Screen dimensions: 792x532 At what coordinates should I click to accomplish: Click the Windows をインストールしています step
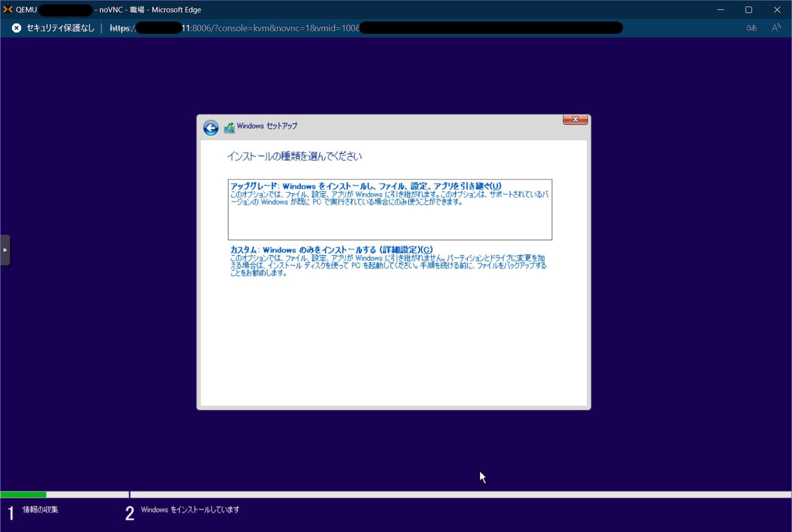click(190, 510)
